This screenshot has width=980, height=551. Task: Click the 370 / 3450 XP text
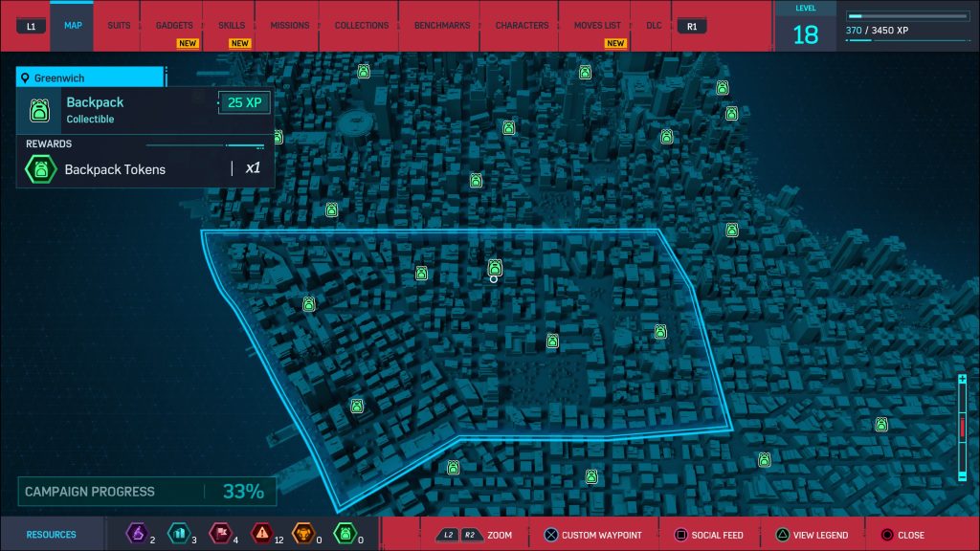[877, 30]
